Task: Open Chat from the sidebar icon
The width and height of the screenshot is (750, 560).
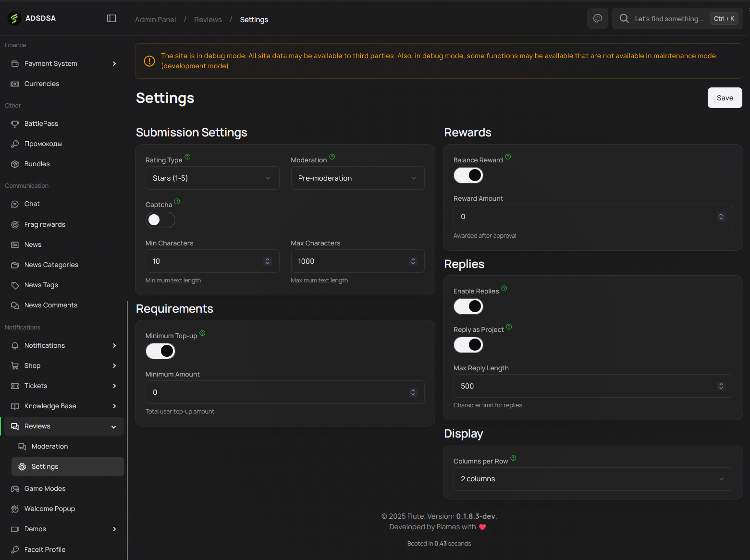Action: point(15,204)
